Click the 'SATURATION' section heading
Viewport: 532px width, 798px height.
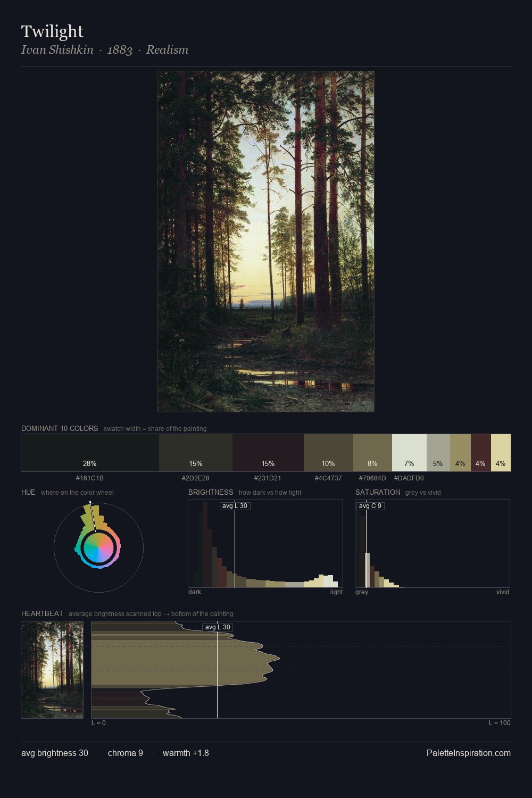[378, 492]
